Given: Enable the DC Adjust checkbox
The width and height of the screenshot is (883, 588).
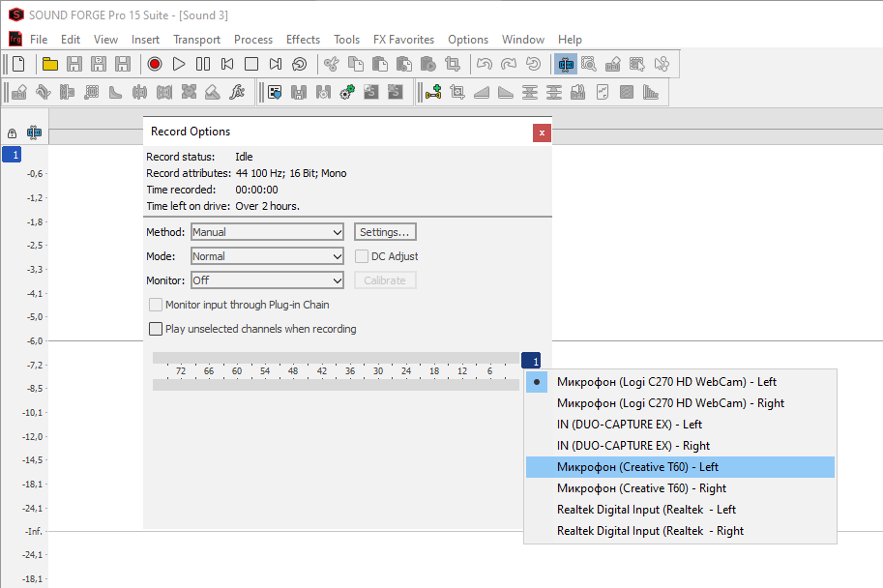Looking at the screenshot, I should (x=362, y=256).
